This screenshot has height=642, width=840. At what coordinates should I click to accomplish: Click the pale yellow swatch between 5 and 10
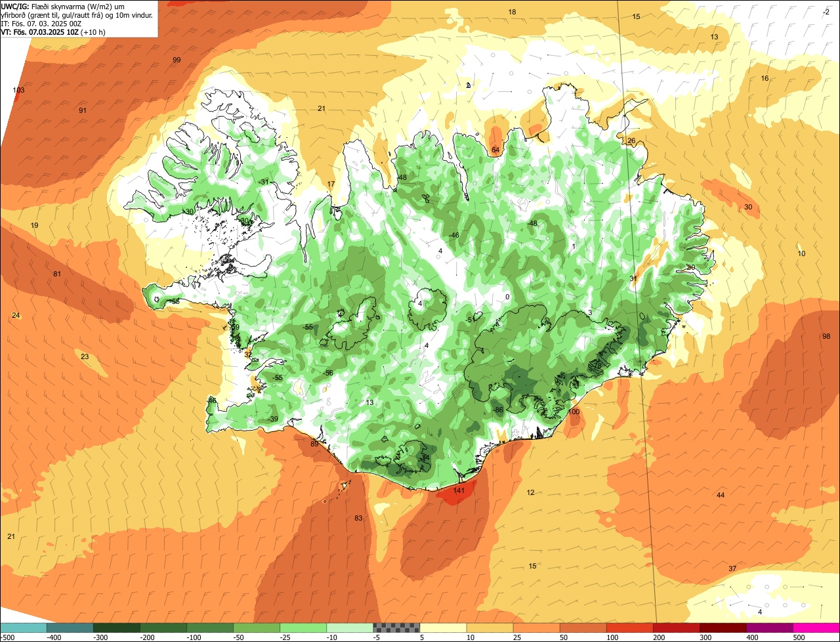443,628
